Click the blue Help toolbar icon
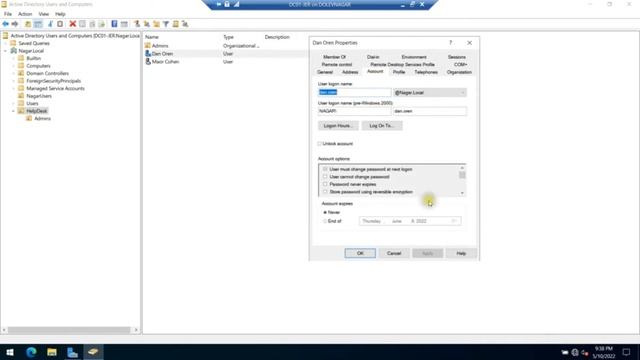640x360 pixels. click(x=114, y=24)
